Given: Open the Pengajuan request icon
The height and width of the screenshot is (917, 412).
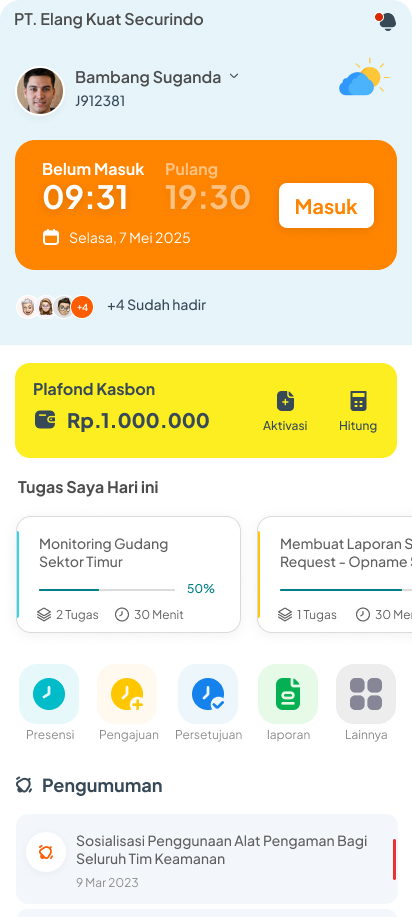Looking at the screenshot, I should [x=128, y=694].
